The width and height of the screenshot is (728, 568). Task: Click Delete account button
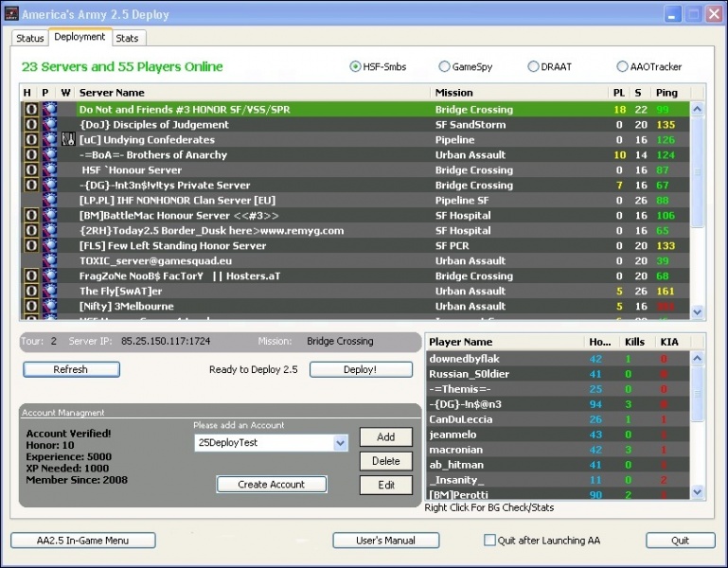coord(386,461)
